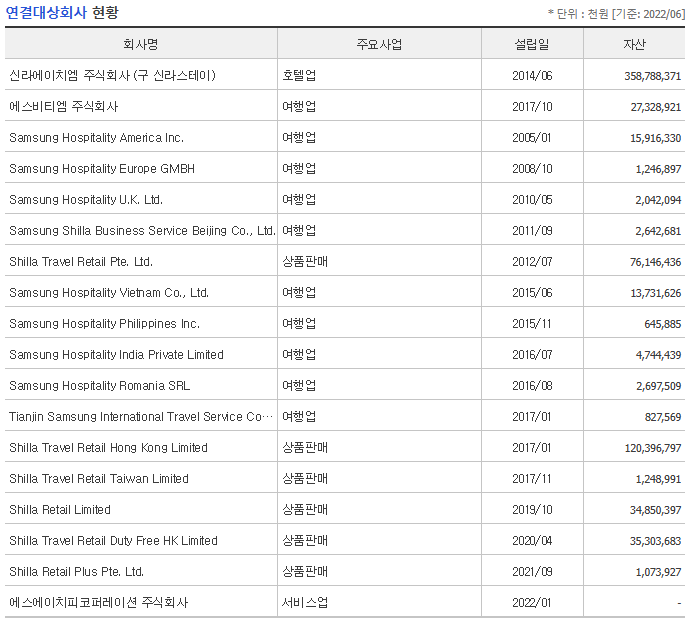
Task: Select asset value 358,788,371
Action: click(652, 76)
